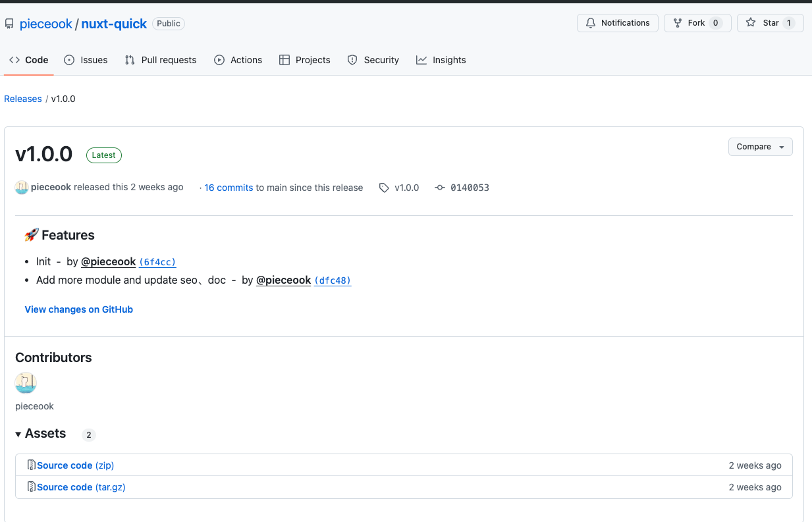Open commit 0140053 via commit icon
Image resolution: width=812 pixels, height=522 pixels.
[x=440, y=188]
